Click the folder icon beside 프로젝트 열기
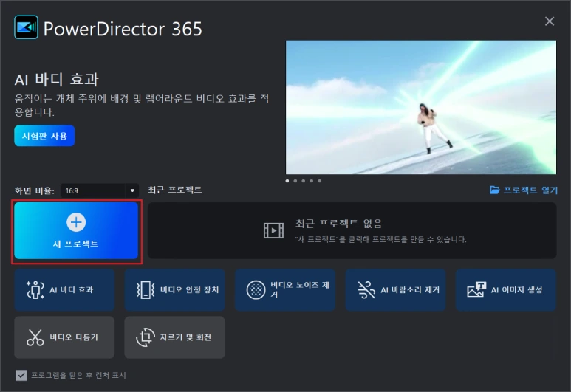 coord(494,190)
